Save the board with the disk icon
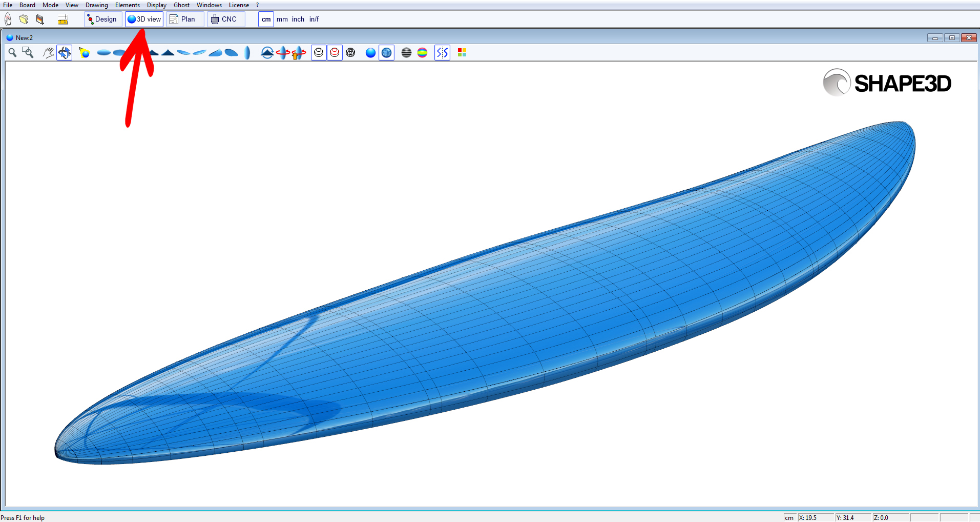This screenshot has height=522, width=980. coord(40,19)
